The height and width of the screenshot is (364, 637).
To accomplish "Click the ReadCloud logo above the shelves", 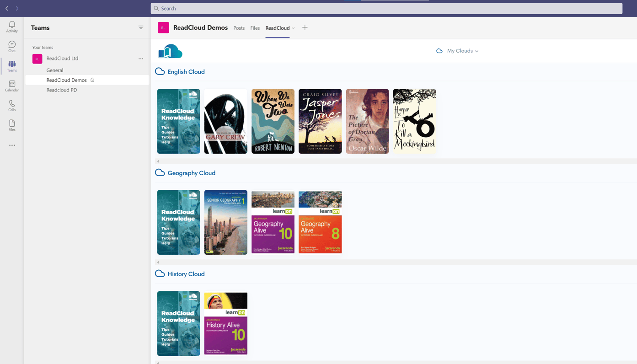I will point(170,51).
